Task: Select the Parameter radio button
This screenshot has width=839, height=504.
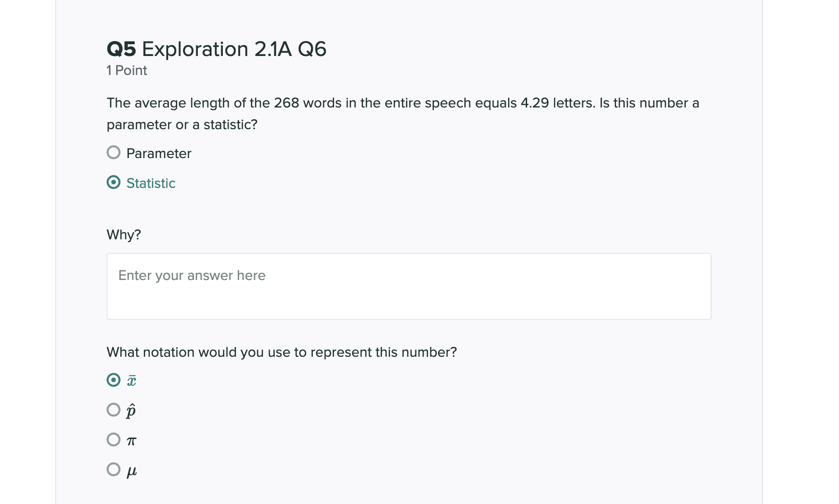Action: tap(113, 153)
